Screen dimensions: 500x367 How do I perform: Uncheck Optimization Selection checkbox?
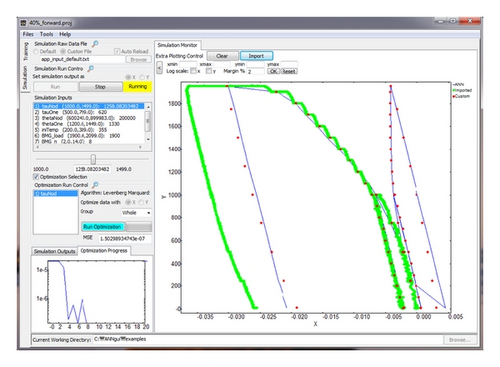(x=36, y=177)
